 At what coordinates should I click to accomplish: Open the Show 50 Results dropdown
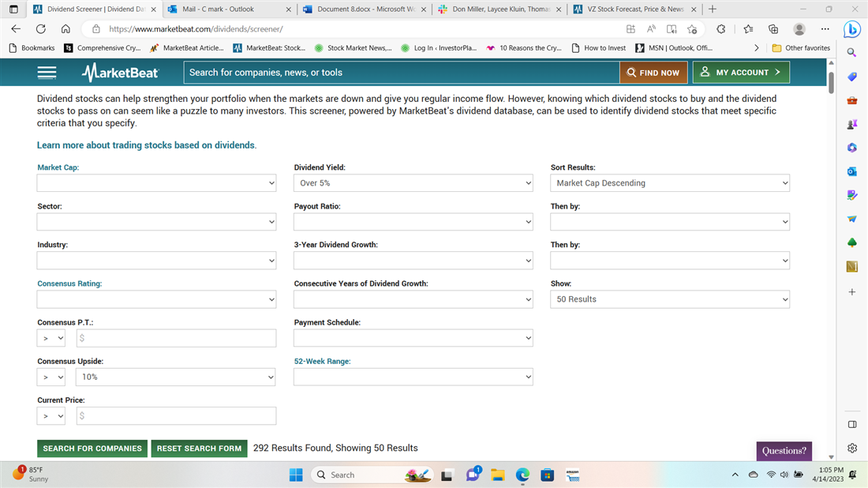669,299
